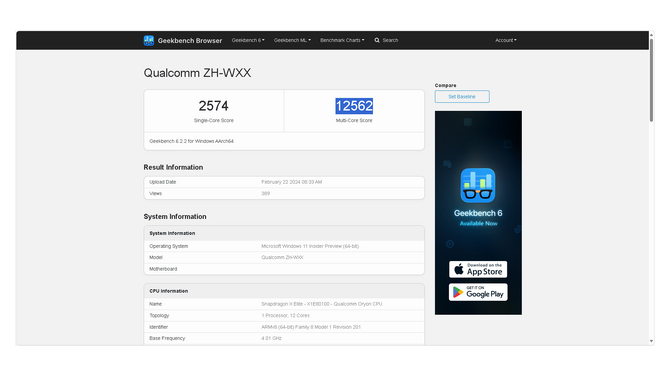
Task: Click the Geekbench logo icon in navbar
Action: tap(149, 41)
